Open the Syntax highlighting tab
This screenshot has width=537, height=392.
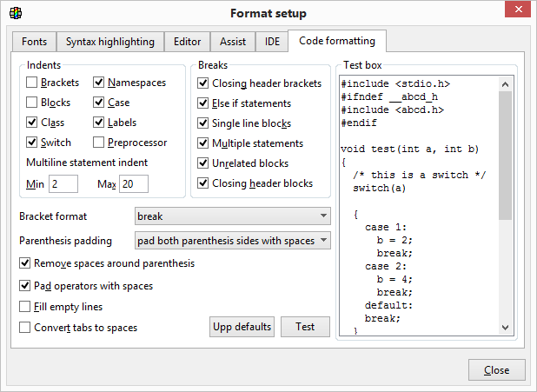pos(109,42)
